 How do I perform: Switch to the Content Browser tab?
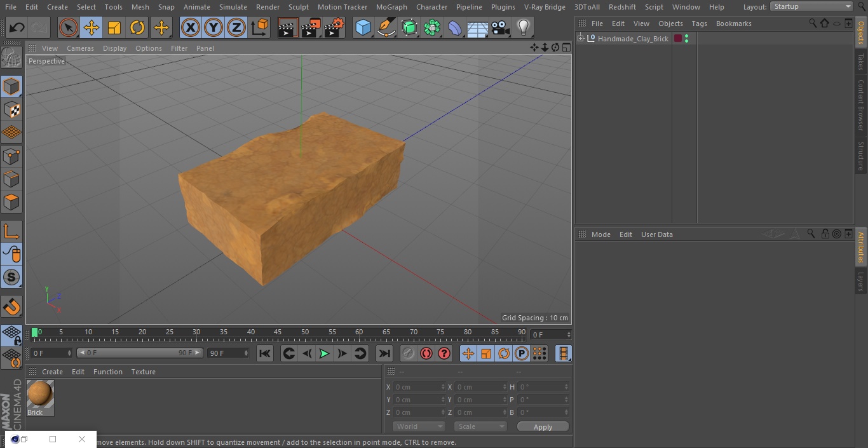tap(861, 105)
